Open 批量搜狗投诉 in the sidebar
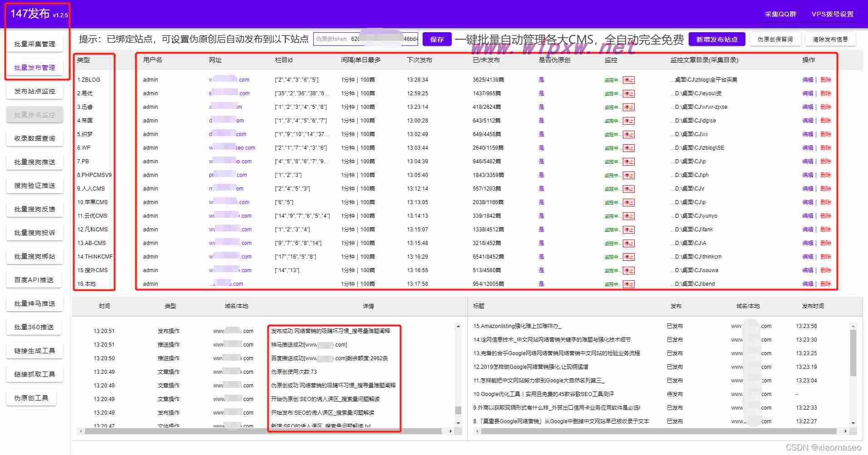The image size is (868, 455). tap(35, 233)
